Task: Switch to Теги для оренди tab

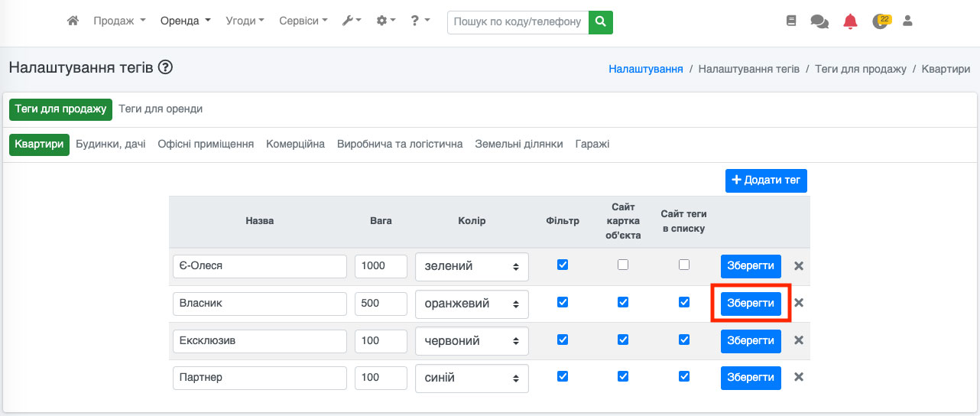Action: (161, 109)
